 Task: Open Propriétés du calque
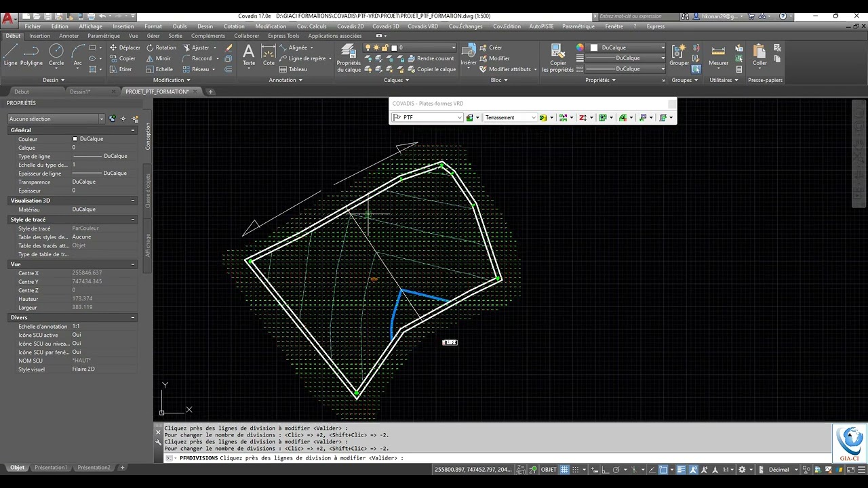click(349, 58)
